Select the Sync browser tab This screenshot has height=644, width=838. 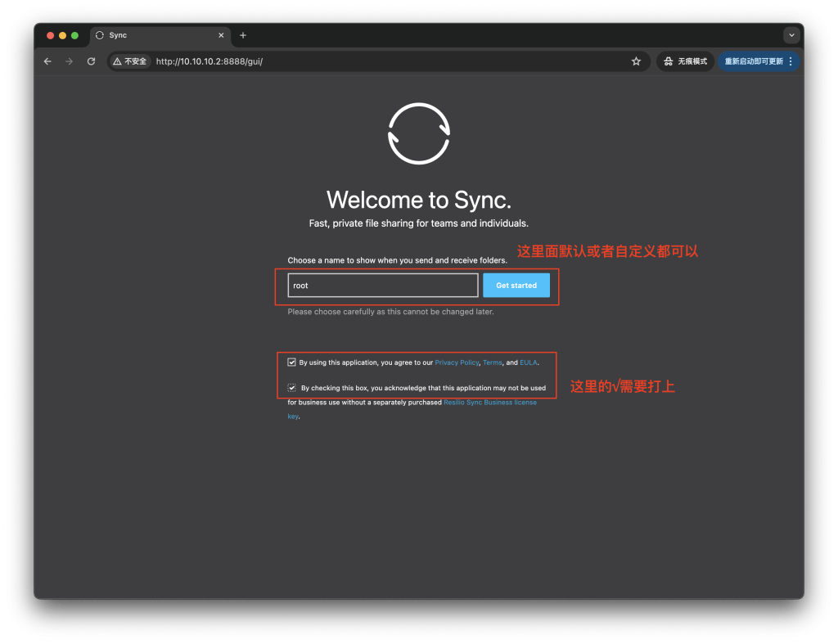point(160,35)
